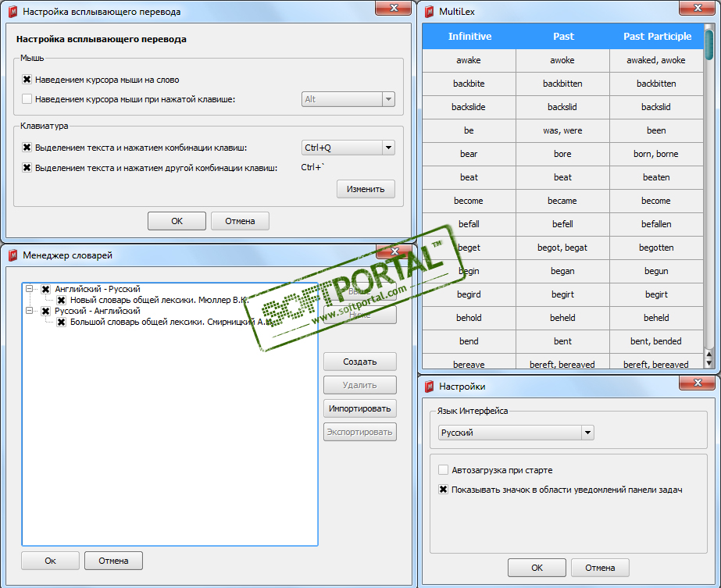Click the 'begot, begat' cell
This screenshot has height=588, width=721.
click(563, 248)
